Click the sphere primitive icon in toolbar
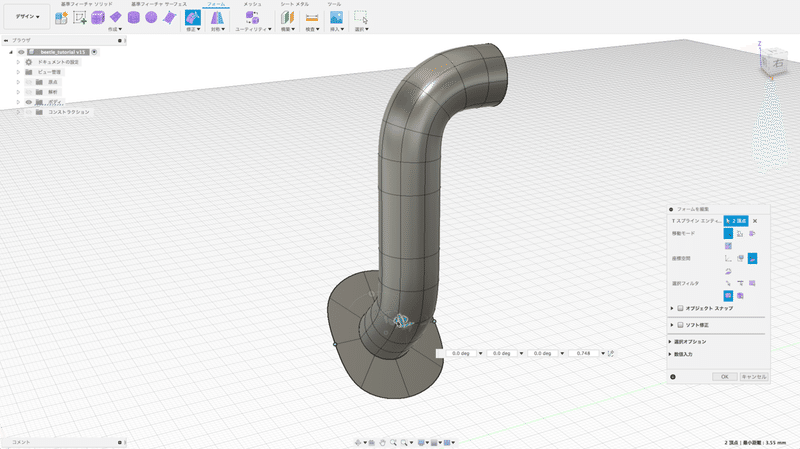The width and height of the screenshot is (800, 449). tap(150, 18)
